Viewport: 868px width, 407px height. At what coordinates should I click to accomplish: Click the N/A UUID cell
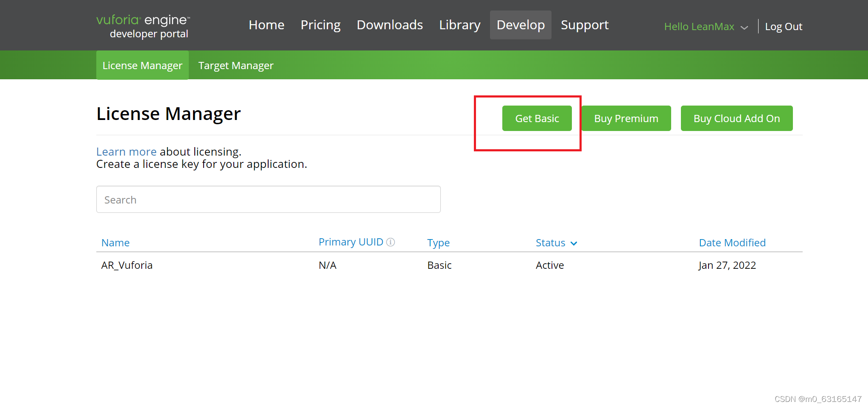[x=328, y=265]
